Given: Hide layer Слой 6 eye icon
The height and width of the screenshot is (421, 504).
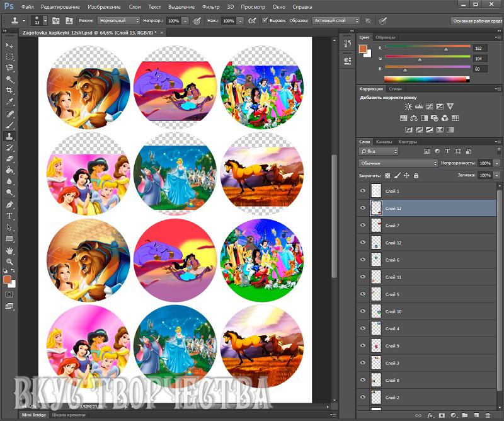Looking at the screenshot, I should tap(363, 260).
